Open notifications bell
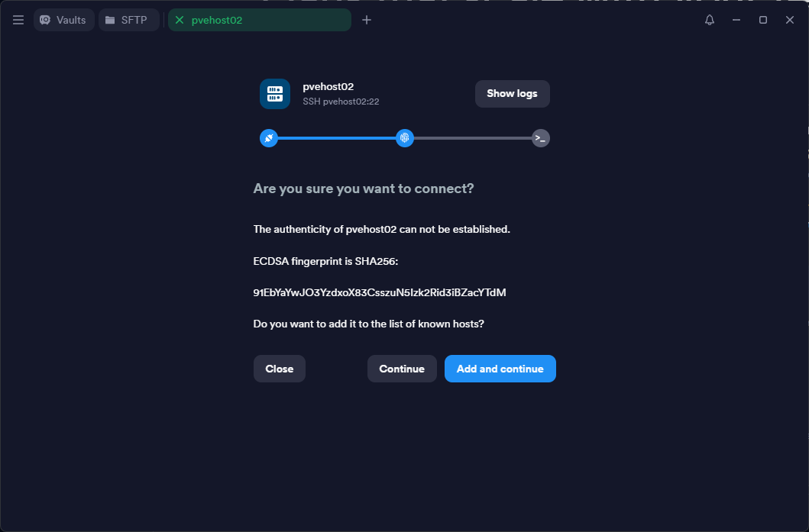Image resolution: width=809 pixels, height=532 pixels. coord(710,20)
